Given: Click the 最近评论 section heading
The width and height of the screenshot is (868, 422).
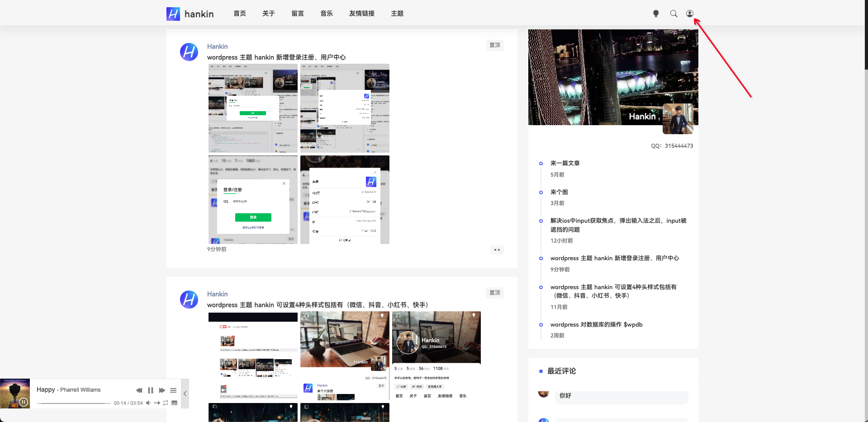Looking at the screenshot, I should 561,371.
